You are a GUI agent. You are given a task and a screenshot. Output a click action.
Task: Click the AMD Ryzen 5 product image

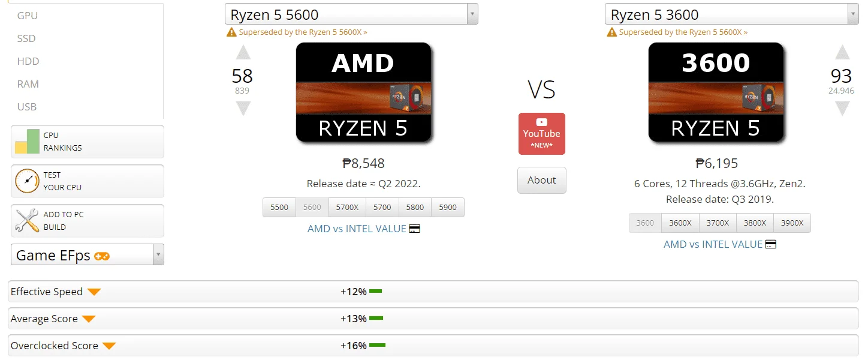363,92
